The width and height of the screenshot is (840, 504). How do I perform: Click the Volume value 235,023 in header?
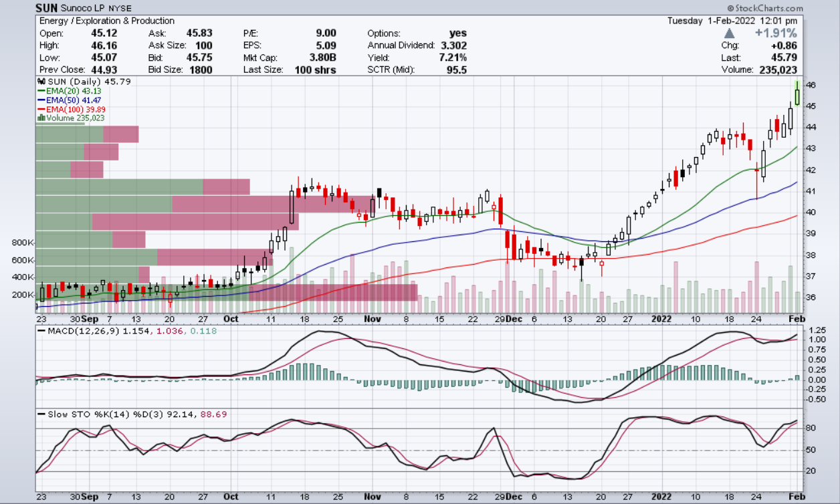pos(778,70)
